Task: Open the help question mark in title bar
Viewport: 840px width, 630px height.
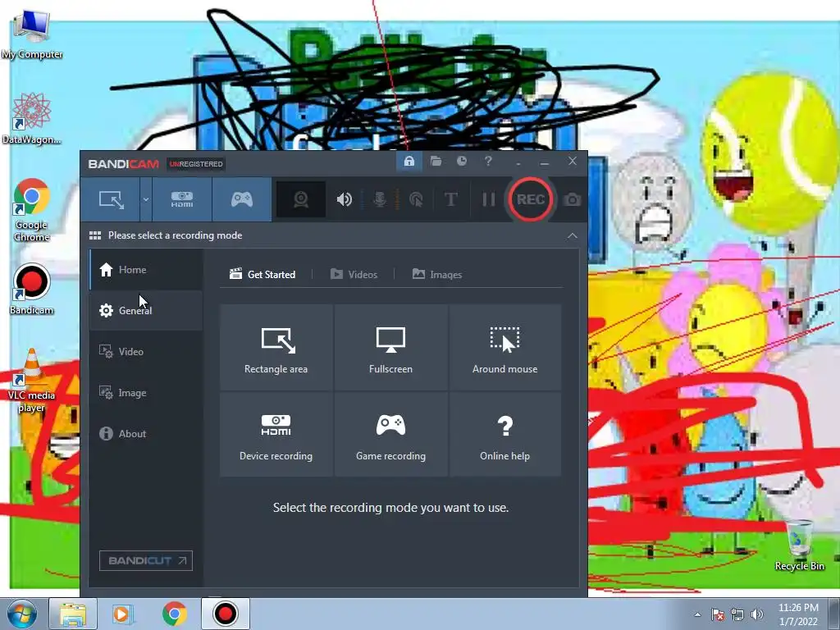Action: click(488, 162)
